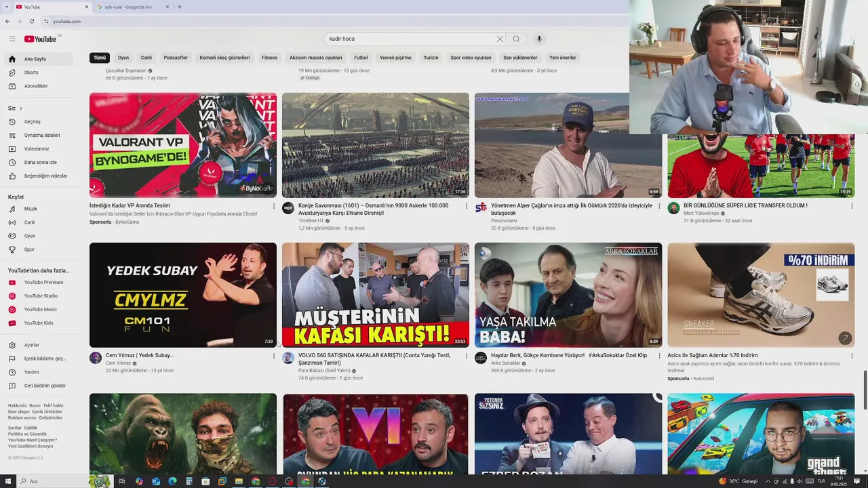Open options menu for İstediğin Kadar VP ad

274,206
